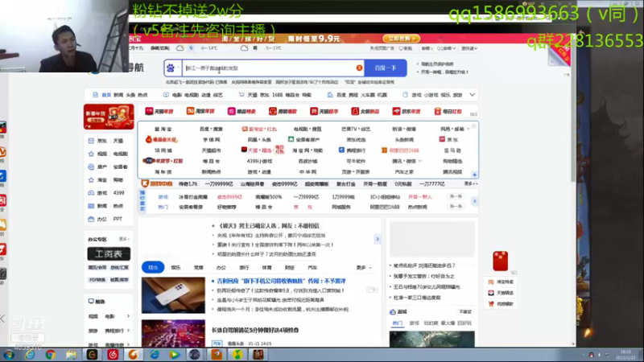Expand the 腾讯·微信 dropdown arrow
The height and width of the screenshot is (362, 644).
419,162
